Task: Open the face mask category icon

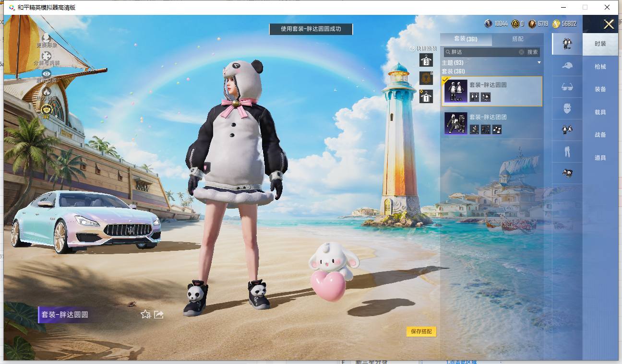Action: pos(567,108)
